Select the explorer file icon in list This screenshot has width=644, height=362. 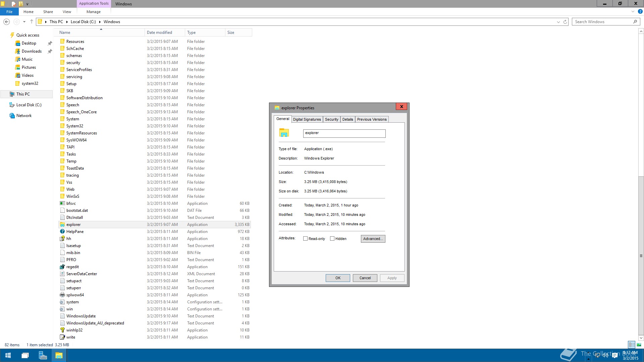pos(62,225)
